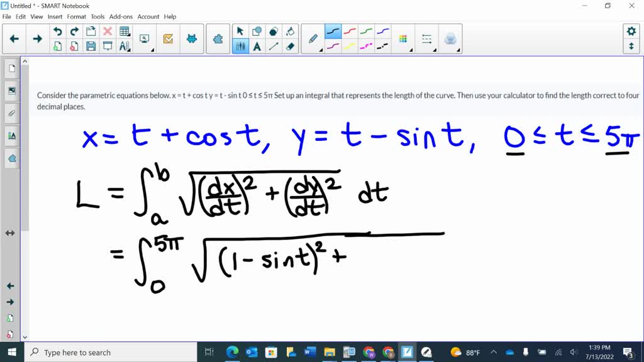The height and width of the screenshot is (362, 644).
Task: Open the Insert Table tool
Action: [125, 31]
